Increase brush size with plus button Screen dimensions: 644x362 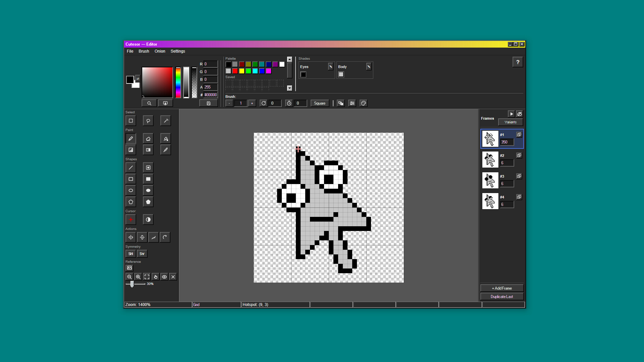pos(252,103)
